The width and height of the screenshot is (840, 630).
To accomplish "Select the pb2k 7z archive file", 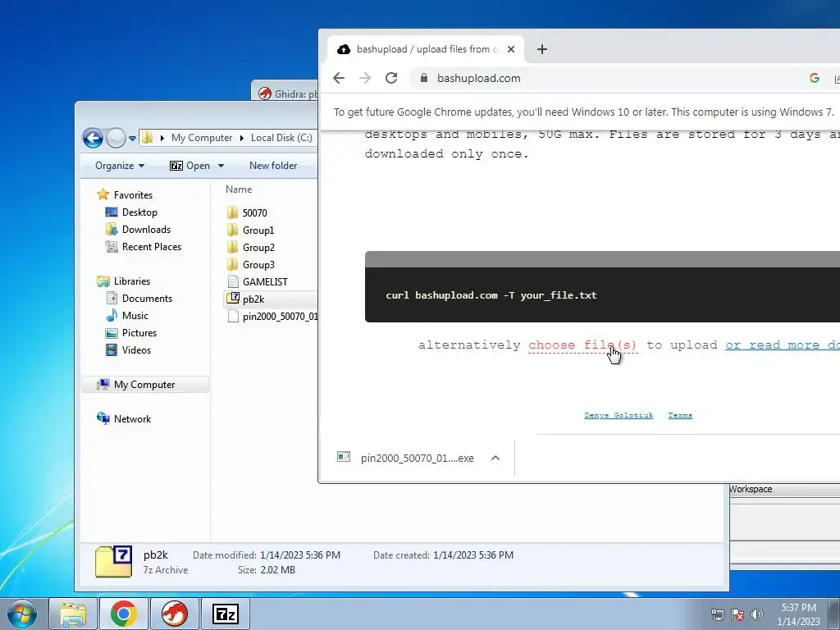I will (x=270, y=299).
